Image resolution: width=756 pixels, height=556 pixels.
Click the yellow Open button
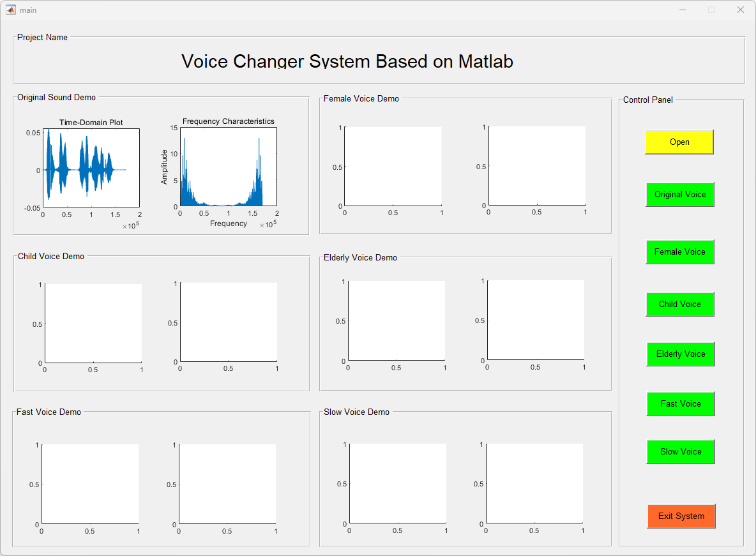[x=679, y=142]
